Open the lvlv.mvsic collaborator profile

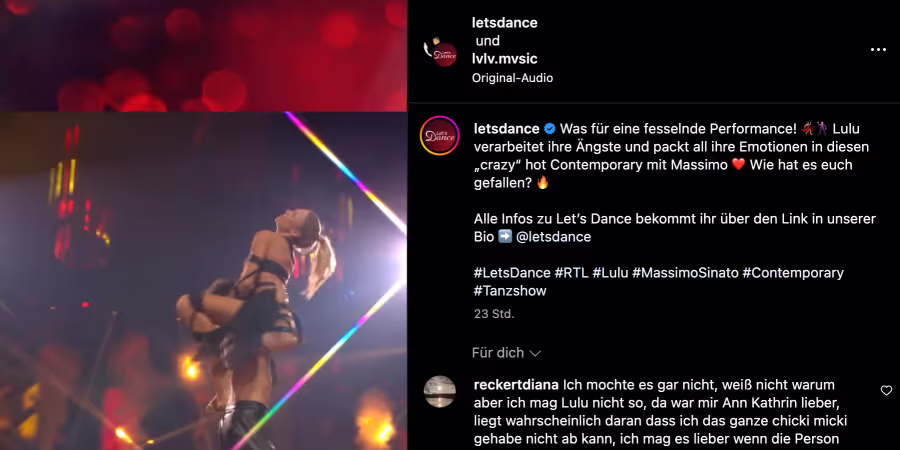(505, 59)
